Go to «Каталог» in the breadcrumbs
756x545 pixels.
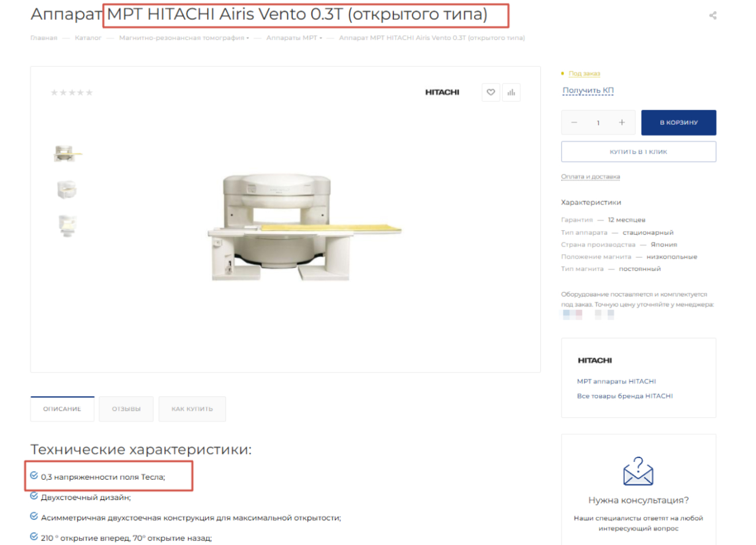[x=88, y=38]
